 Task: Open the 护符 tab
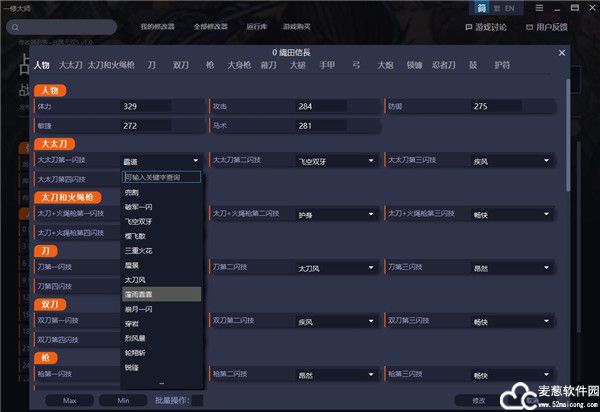[501, 65]
